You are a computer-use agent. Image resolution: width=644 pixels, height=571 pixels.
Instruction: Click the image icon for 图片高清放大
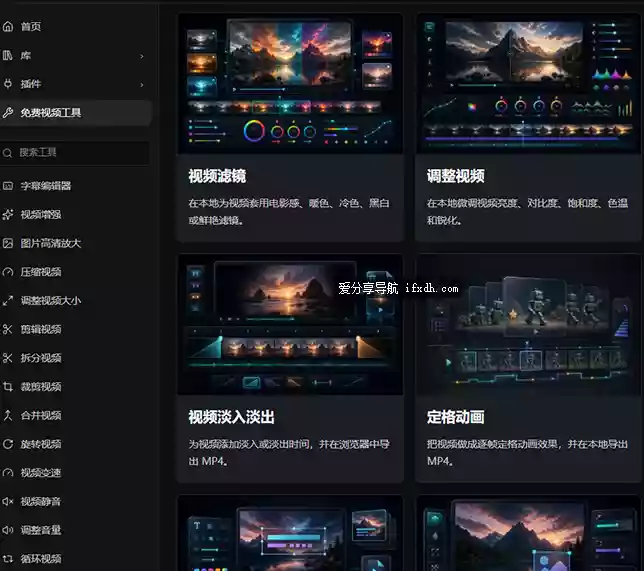8,243
